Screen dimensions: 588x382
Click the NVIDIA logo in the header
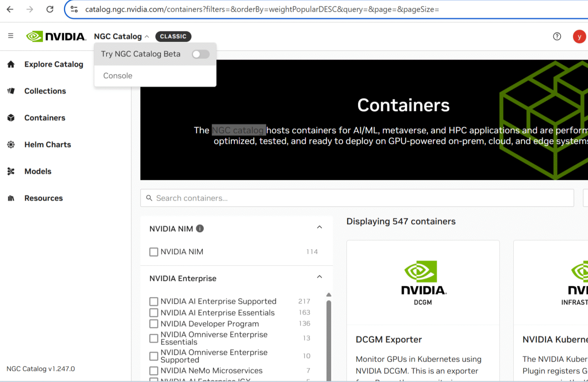56,36
